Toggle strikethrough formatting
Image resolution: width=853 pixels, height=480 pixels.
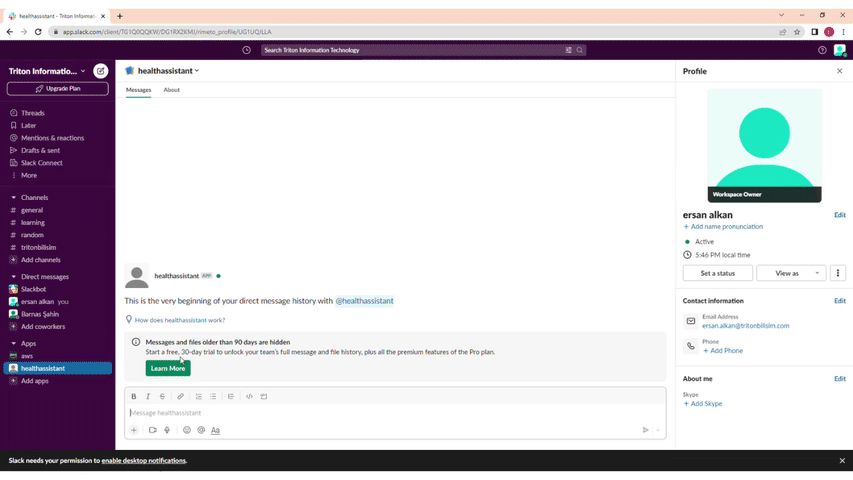point(162,396)
